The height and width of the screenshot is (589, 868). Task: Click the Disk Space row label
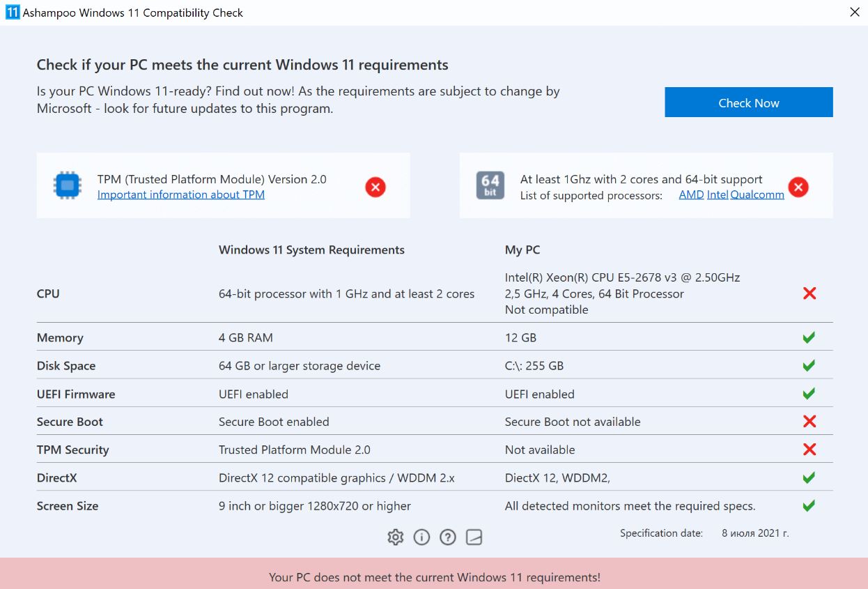click(66, 366)
